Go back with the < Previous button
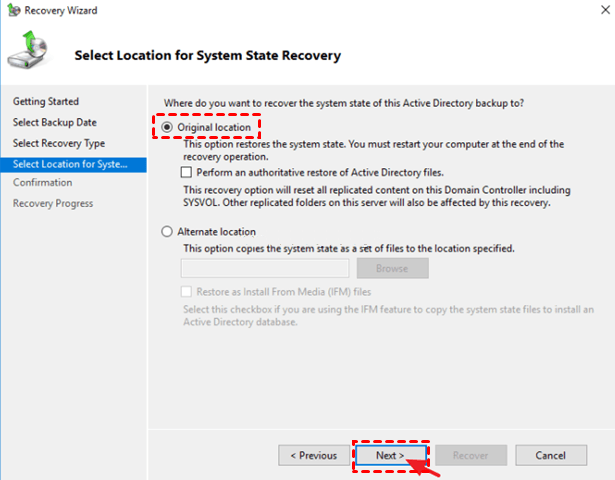Viewport: 615px width, 480px height. [314, 455]
